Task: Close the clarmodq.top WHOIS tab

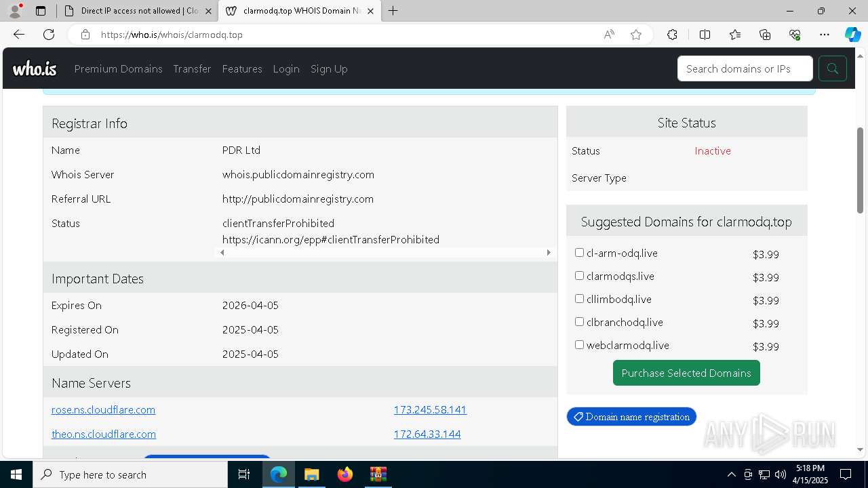Action: click(370, 11)
